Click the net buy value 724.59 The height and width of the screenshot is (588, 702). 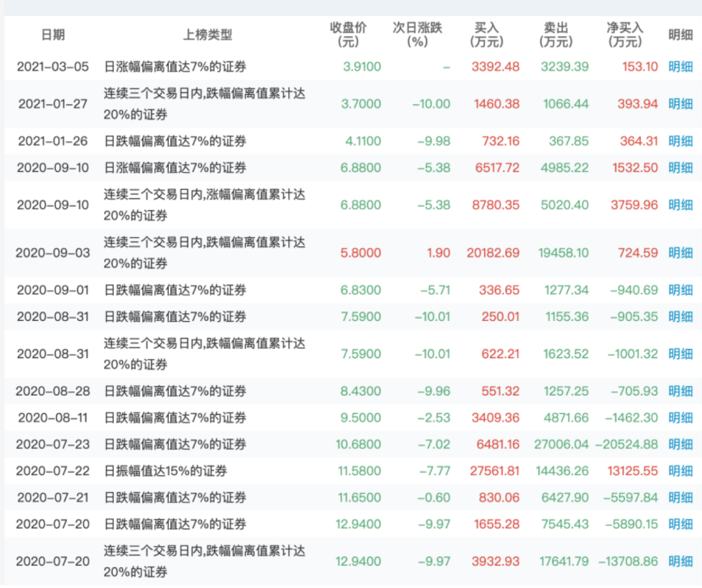tap(638, 253)
